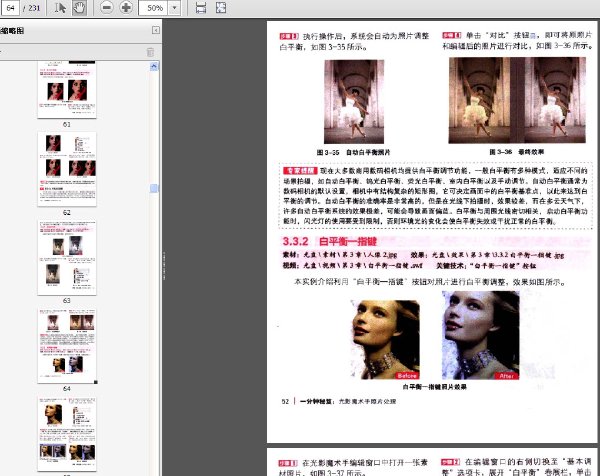Image resolution: width=600 pixels, height=476 pixels.
Task: Open page 62 thumbnail
Action: coord(67,170)
